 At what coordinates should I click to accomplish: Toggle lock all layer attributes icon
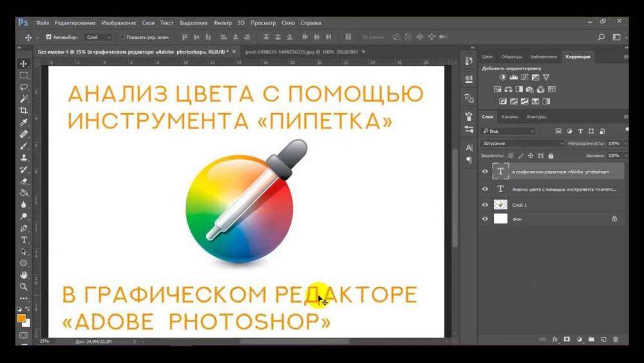[x=551, y=156]
